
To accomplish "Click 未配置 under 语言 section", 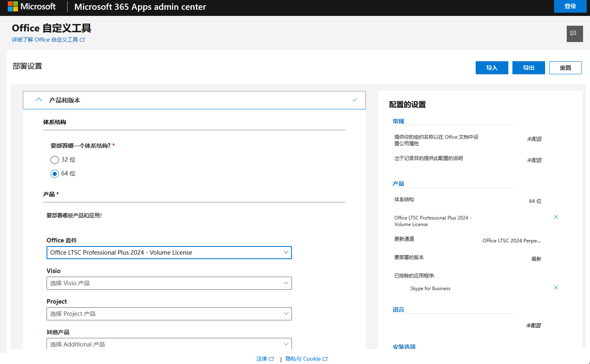I will click(533, 326).
